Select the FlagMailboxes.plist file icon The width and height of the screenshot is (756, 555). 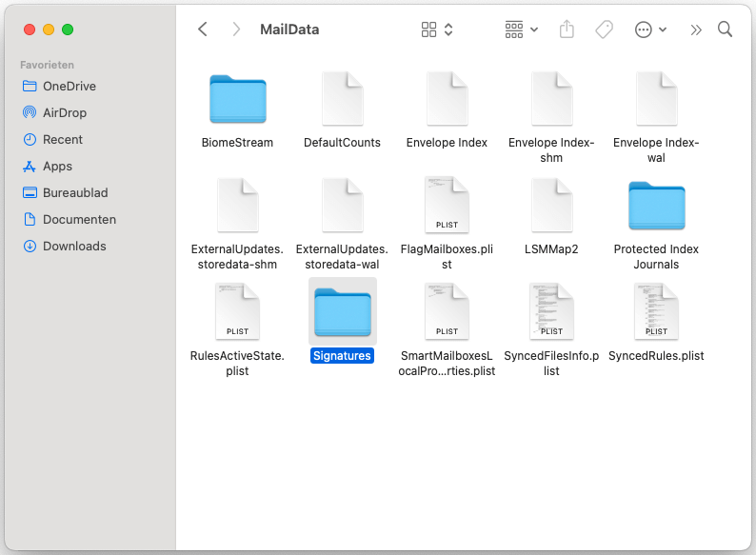(x=447, y=206)
